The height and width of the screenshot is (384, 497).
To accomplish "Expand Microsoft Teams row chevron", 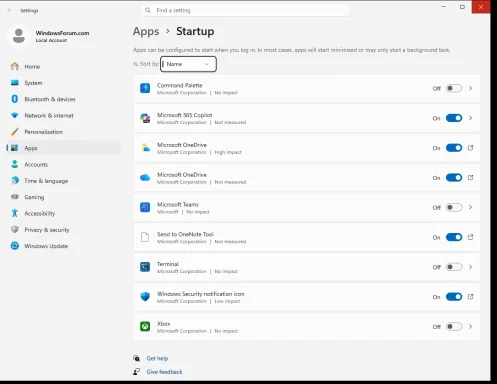I will pos(470,207).
